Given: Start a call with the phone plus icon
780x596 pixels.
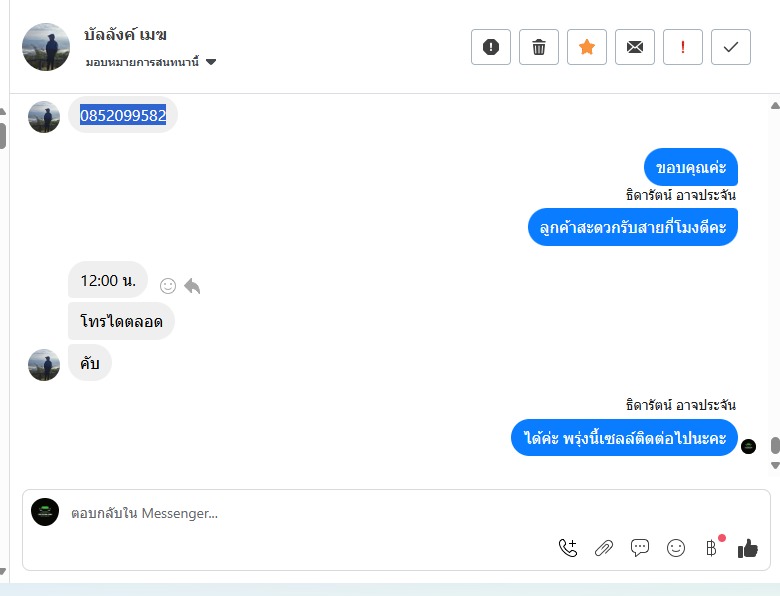Looking at the screenshot, I should point(568,548).
